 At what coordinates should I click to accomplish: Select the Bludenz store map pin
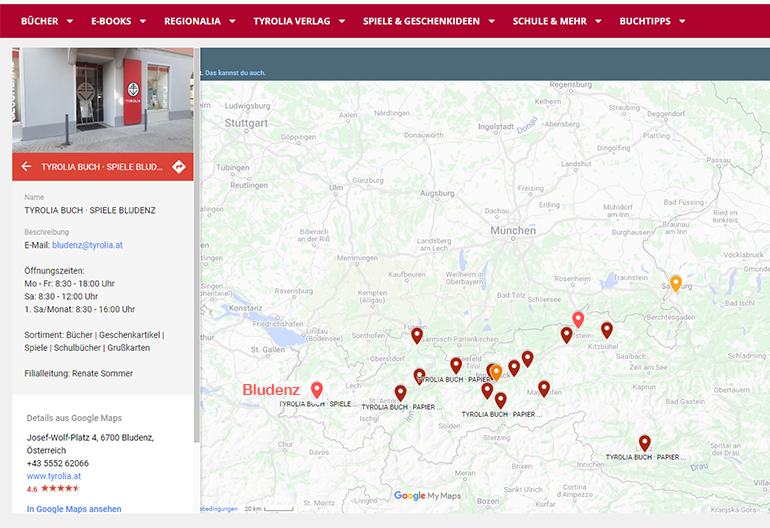pos(317,389)
